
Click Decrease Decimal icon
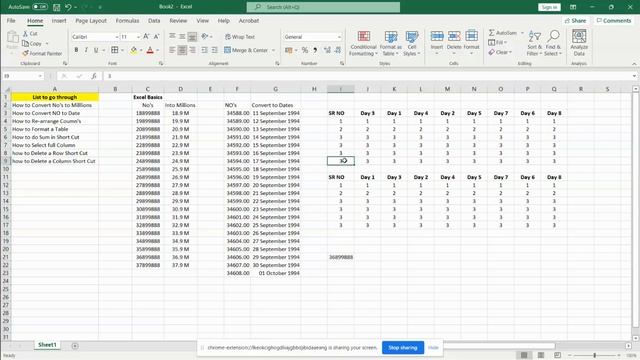tap(338, 50)
